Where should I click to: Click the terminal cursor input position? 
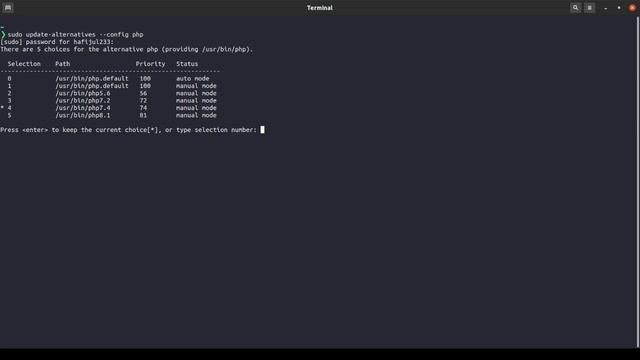(x=262, y=130)
